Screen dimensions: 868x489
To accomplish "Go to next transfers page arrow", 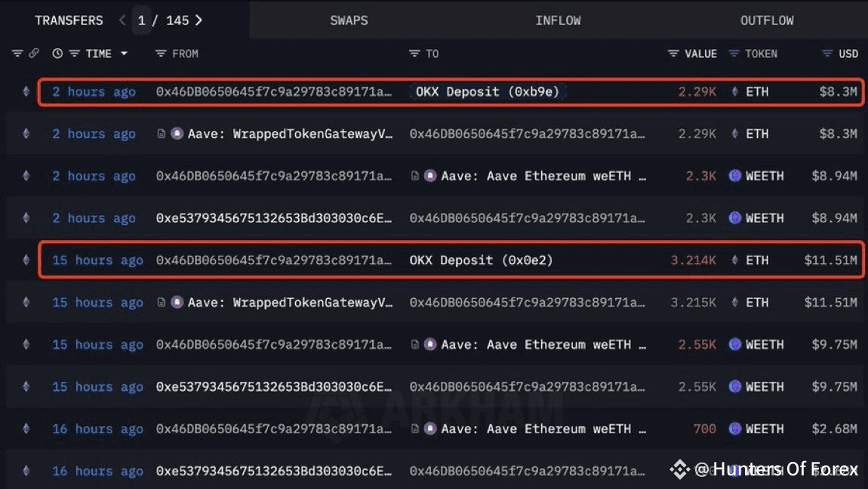I will pyautogui.click(x=199, y=20).
